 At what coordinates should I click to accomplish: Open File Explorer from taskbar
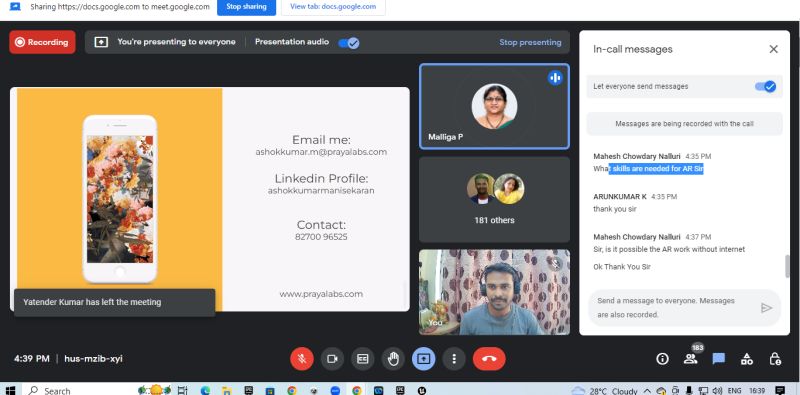pyautogui.click(x=227, y=390)
